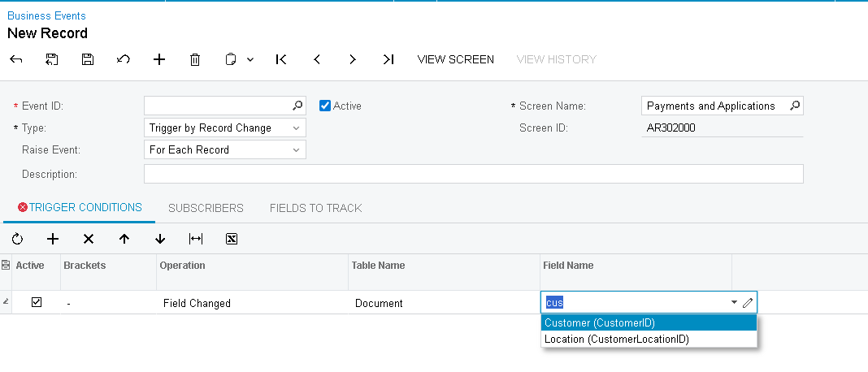
Task: Open the clipboard menu dropdown arrow
Action: (x=250, y=59)
